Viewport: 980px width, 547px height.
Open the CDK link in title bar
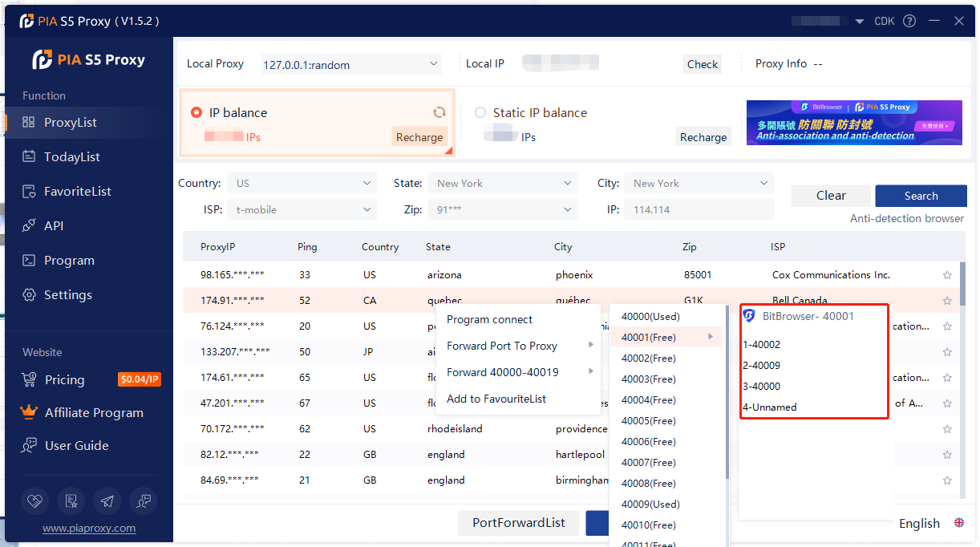tap(885, 22)
